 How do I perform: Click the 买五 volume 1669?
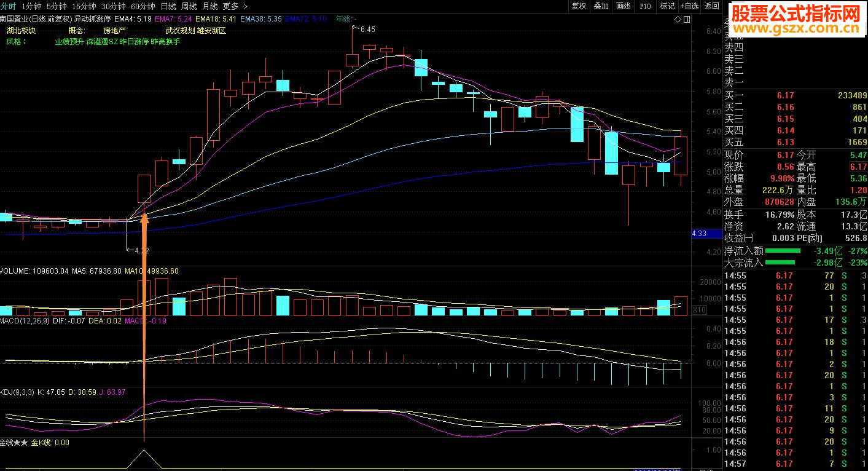click(856, 142)
